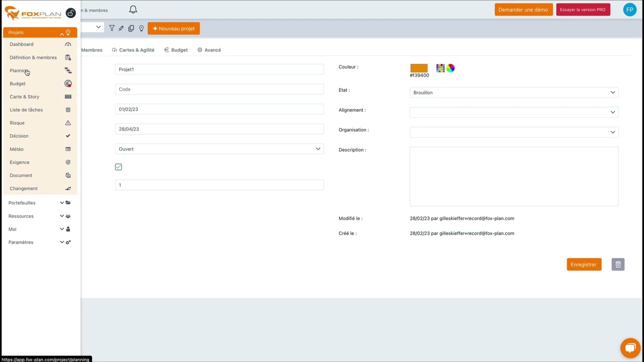Switch to the Avancé tab
644x362 pixels.
(x=209, y=50)
